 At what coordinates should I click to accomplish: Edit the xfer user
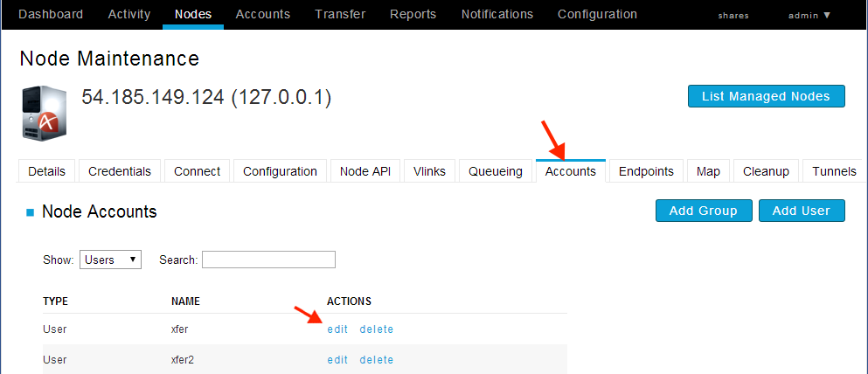tap(337, 329)
